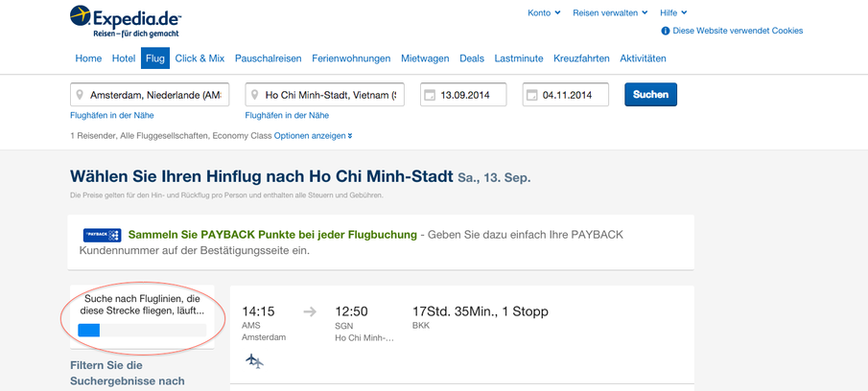This screenshot has width=868, height=391.
Task: Go to the Home tab
Action: coord(88,58)
